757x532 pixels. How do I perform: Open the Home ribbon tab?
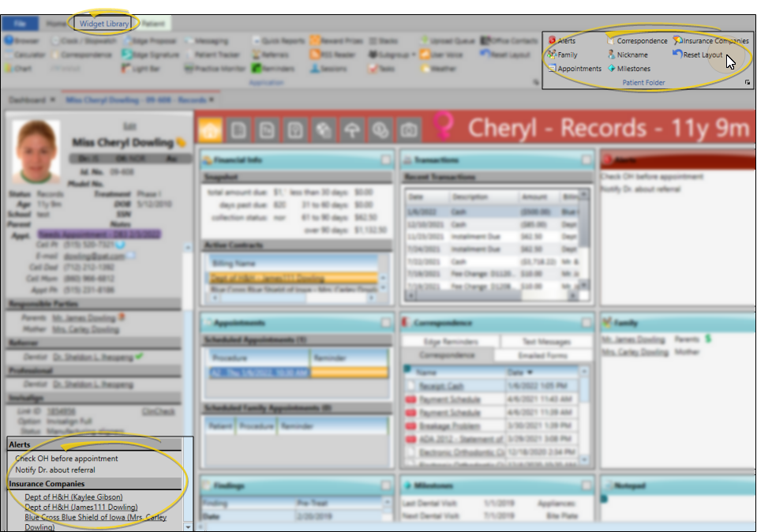[x=56, y=24]
